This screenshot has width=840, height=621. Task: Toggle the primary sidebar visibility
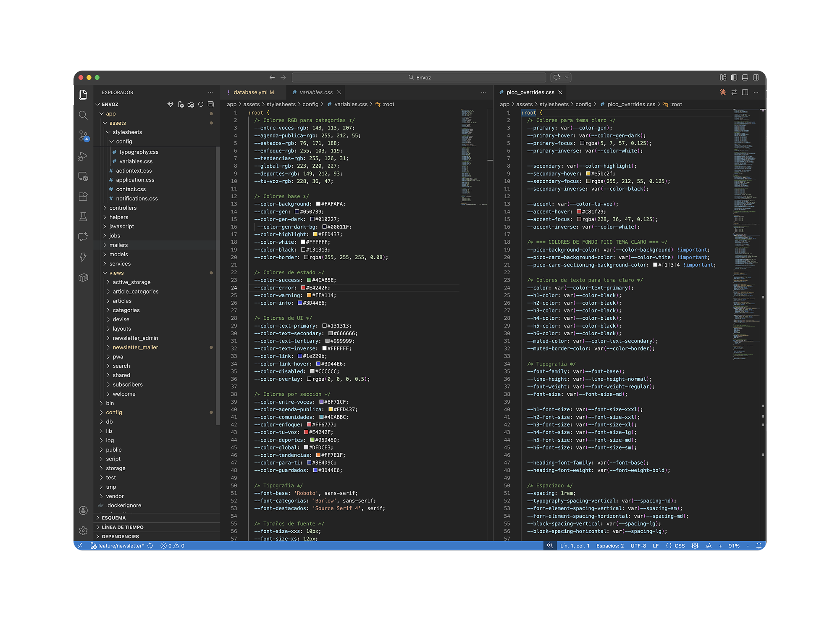tap(734, 77)
